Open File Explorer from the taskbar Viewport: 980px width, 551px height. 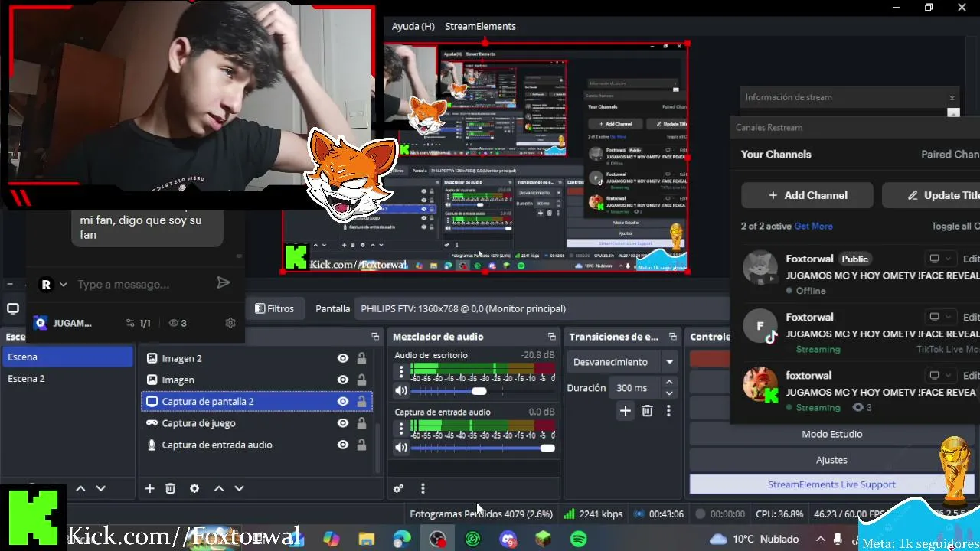367,540
